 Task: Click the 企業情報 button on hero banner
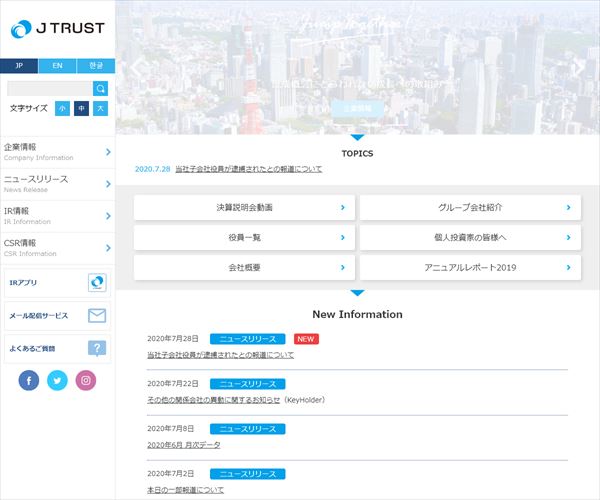357,109
